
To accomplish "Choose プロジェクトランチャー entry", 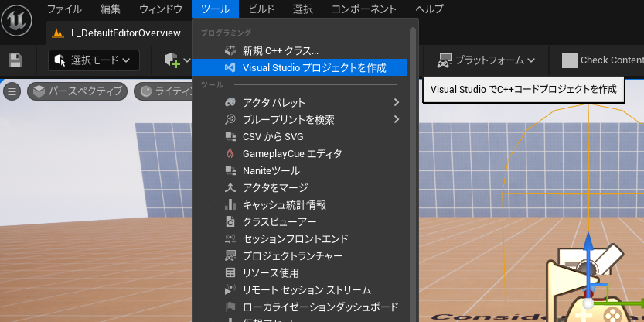I will pyautogui.click(x=299, y=255).
